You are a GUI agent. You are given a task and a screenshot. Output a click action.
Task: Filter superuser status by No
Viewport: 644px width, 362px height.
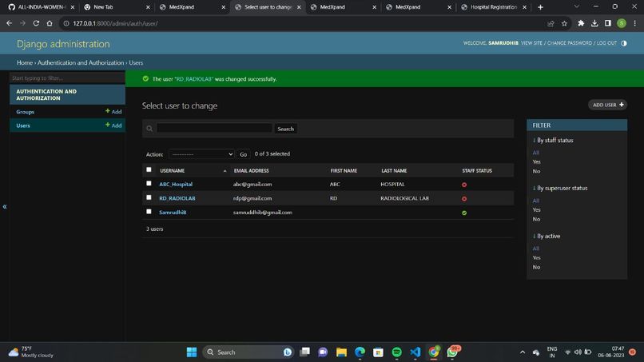536,220
